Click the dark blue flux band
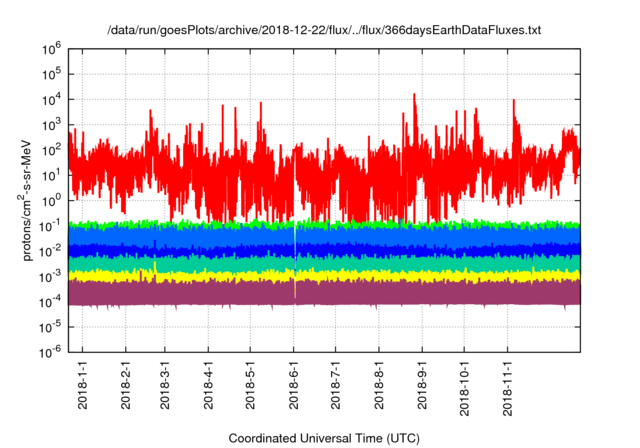640x448 pixels. pos(324,250)
